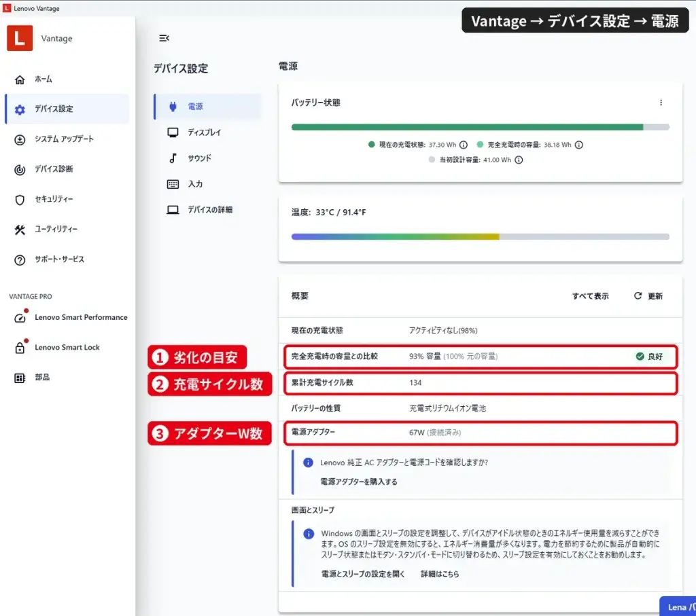
Task: Open the セキュリティー shield icon
Action: (20, 200)
